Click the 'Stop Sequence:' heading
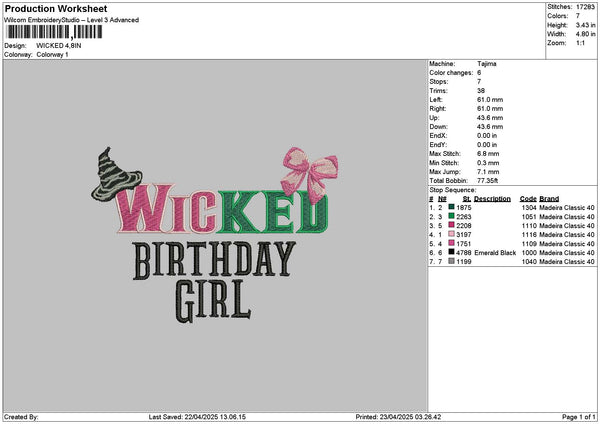The height and width of the screenshot is (424, 600). 453,190
